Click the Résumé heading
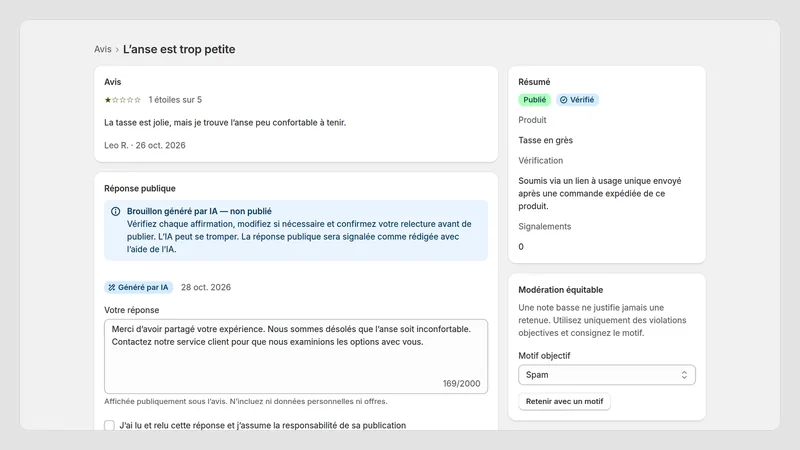The height and width of the screenshot is (450, 800). (534, 82)
